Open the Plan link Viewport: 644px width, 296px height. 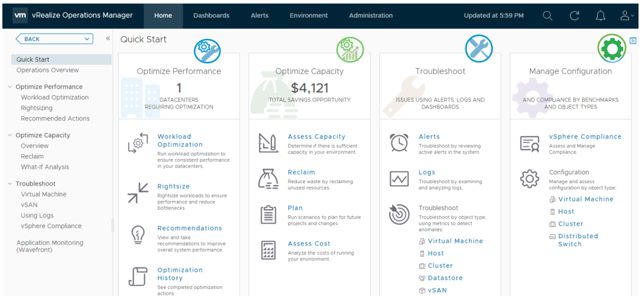click(x=295, y=208)
